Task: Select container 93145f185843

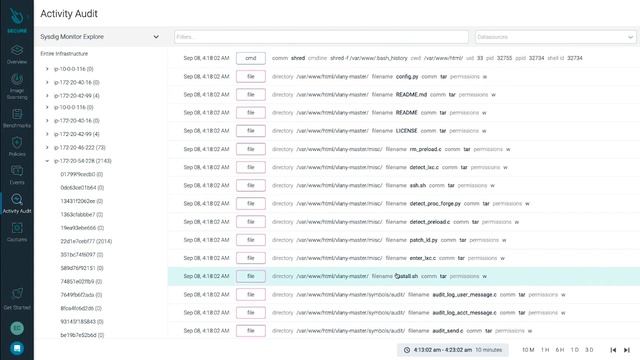Action: coord(82,322)
